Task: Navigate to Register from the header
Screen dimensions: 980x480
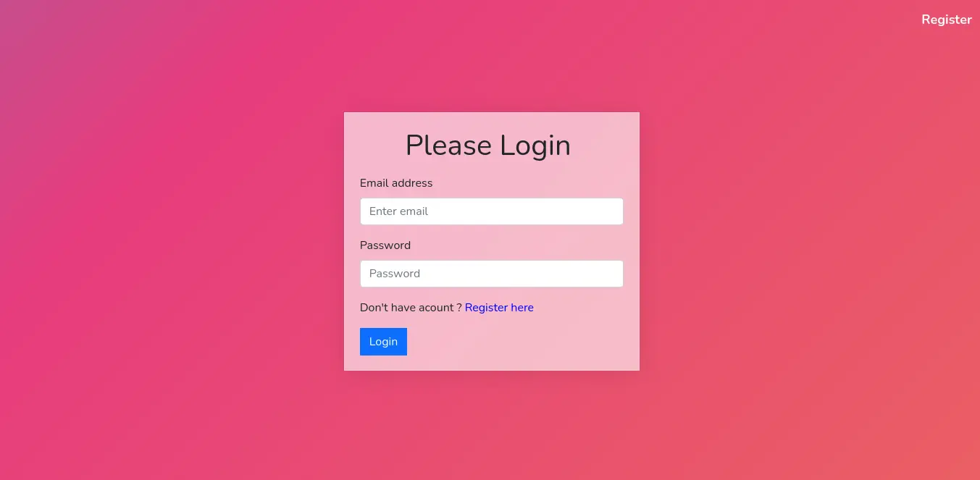Action: pos(946,20)
